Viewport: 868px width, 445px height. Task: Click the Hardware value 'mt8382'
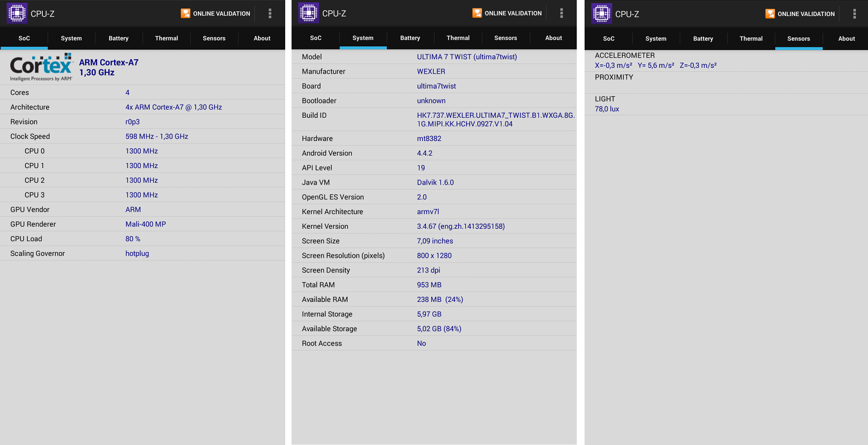coord(429,139)
